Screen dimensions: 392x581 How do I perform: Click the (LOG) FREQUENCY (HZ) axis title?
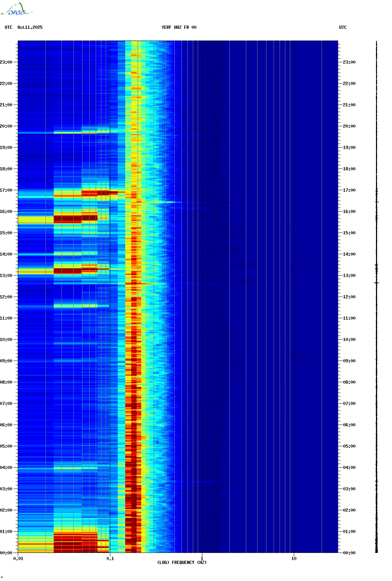182,563
